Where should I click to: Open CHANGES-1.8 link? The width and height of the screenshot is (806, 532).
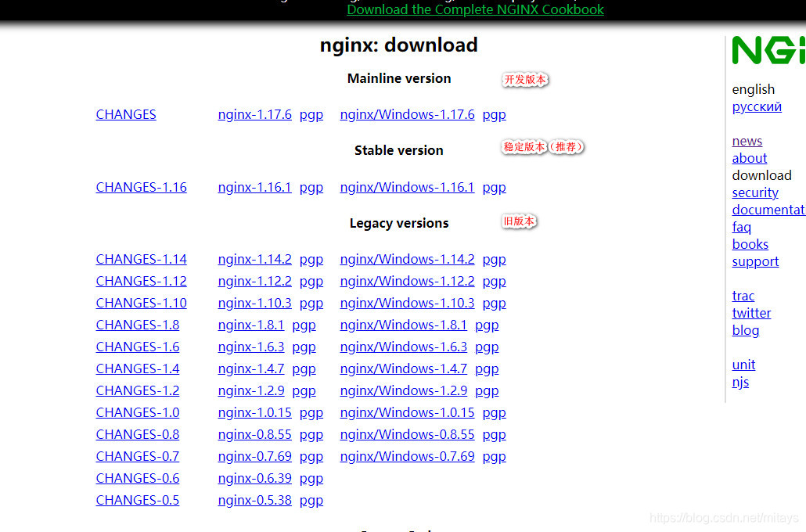point(137,325)
